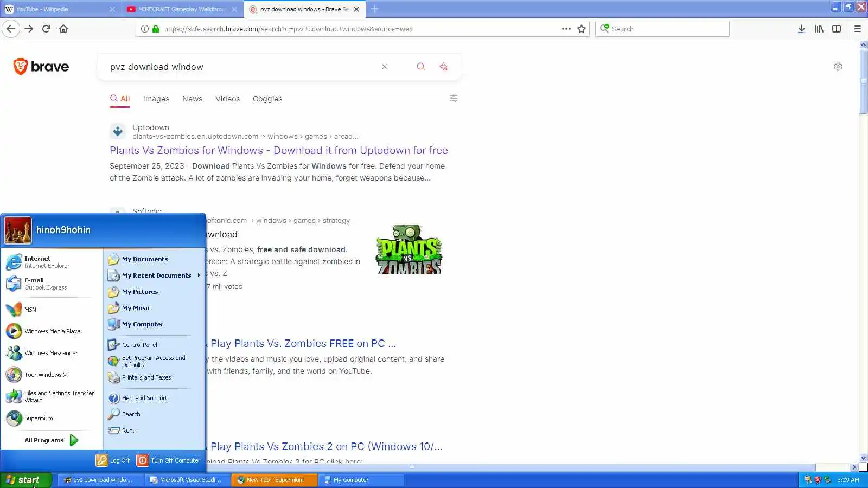Switch to New Tab - Supermium taskbar button
868x488 pixels.
[274, 480]
